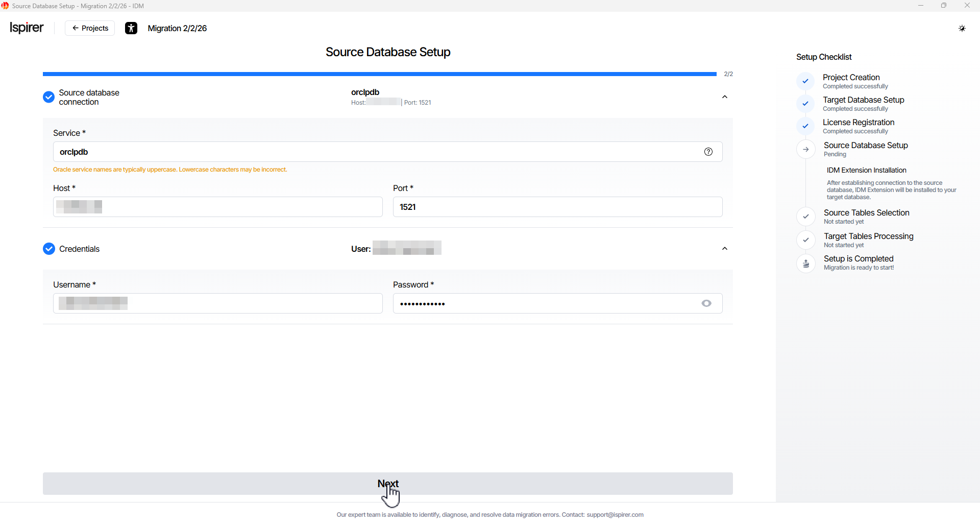
Task: Click the accessibility figure icon beside Projects
Action: click(x=131, y=28)
